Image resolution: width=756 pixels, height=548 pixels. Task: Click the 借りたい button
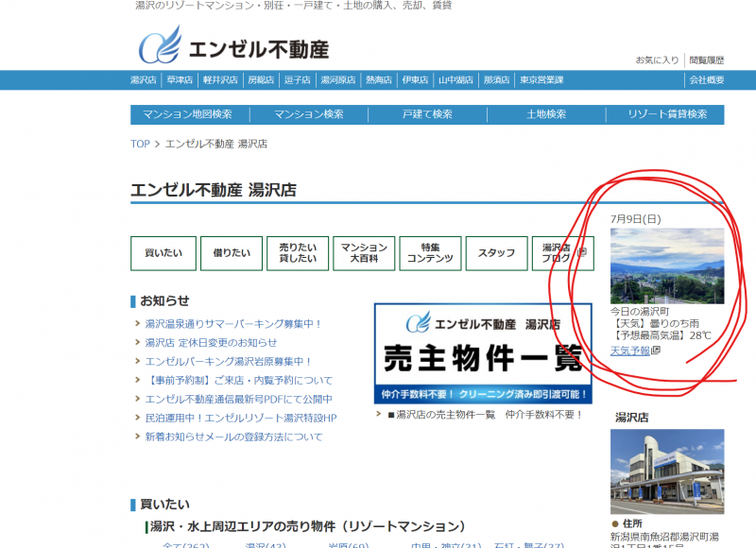(x=232, y=253)
